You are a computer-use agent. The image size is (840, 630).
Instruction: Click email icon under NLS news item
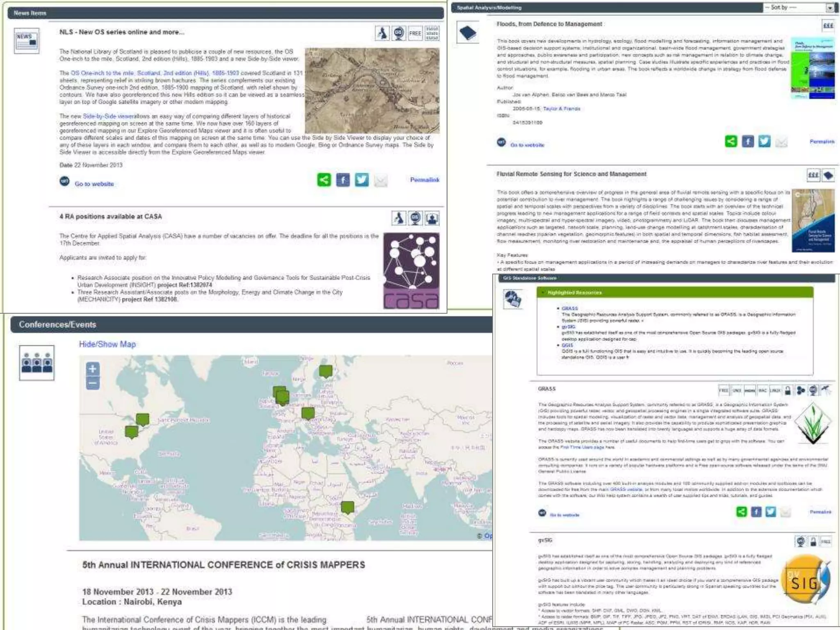tap(381, 180)
